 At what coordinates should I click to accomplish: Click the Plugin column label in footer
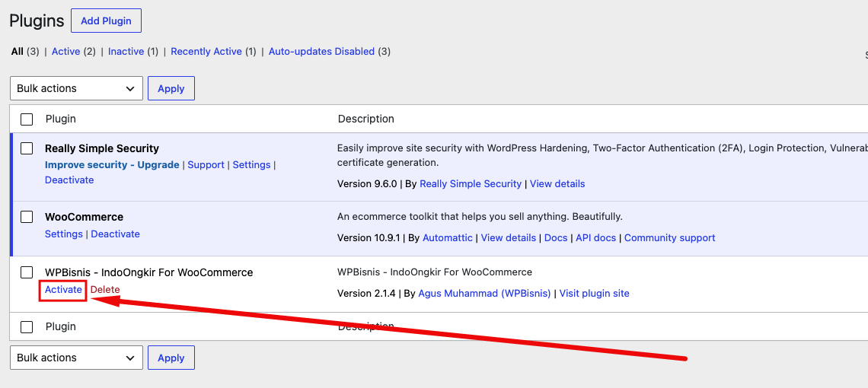pos(61,326)
